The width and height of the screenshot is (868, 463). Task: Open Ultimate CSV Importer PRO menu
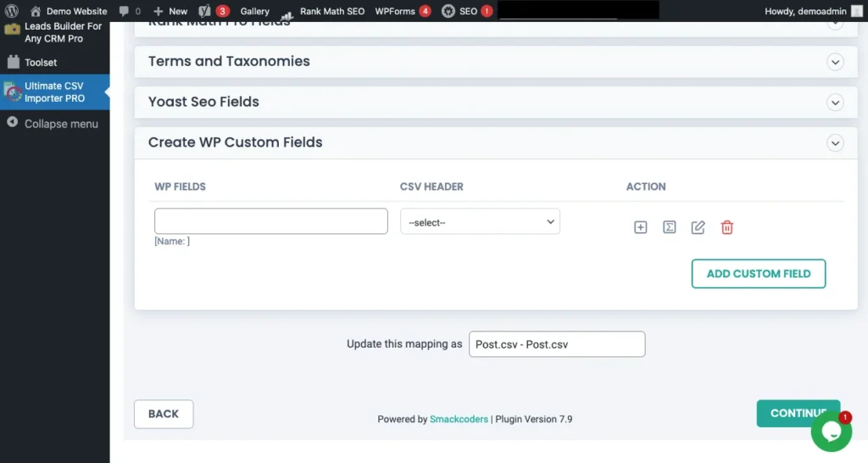(55, 92)
